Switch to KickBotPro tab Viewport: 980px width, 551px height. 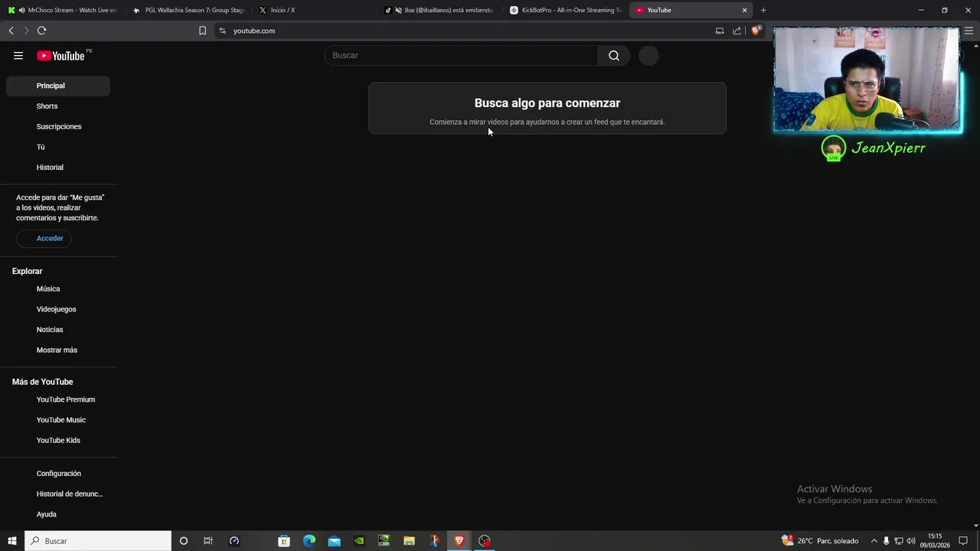566,10
